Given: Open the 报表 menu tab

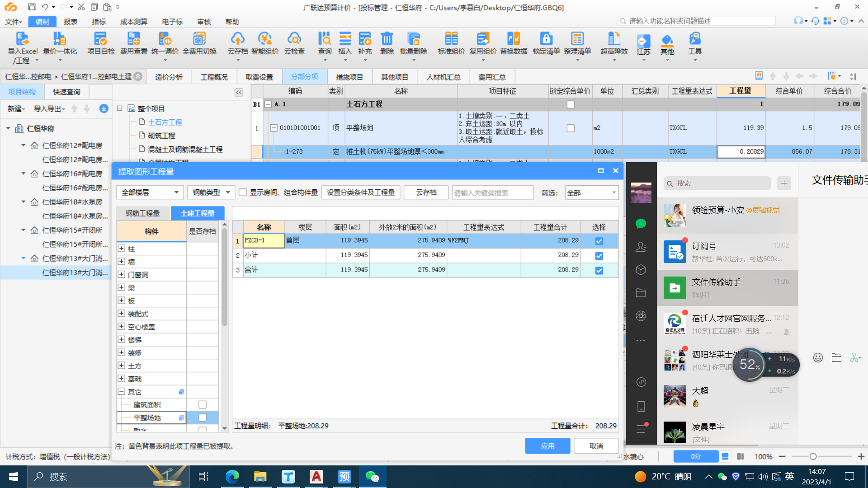Looking at the screenshot, I should 71,22.
